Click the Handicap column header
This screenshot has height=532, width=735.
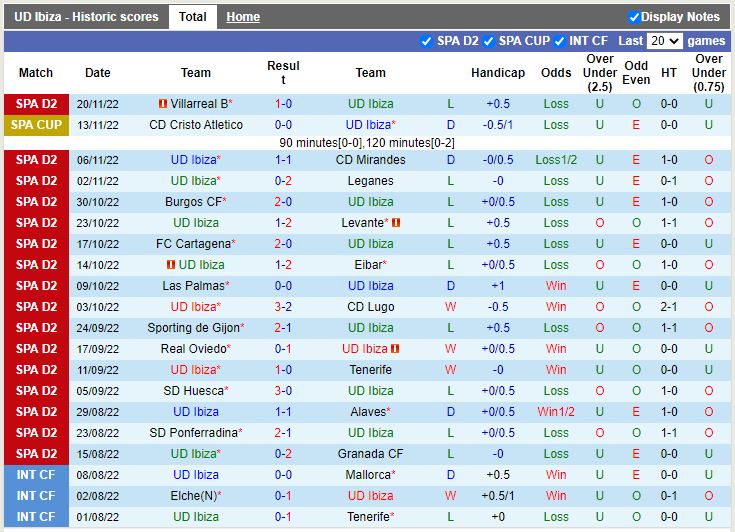click(498, 73)
